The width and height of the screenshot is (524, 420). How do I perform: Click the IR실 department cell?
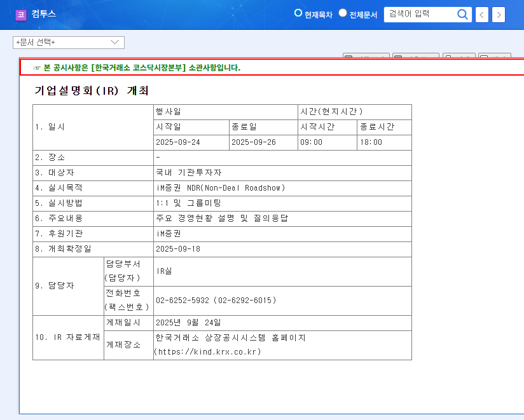pyautogui.click(x=282, y=271)
